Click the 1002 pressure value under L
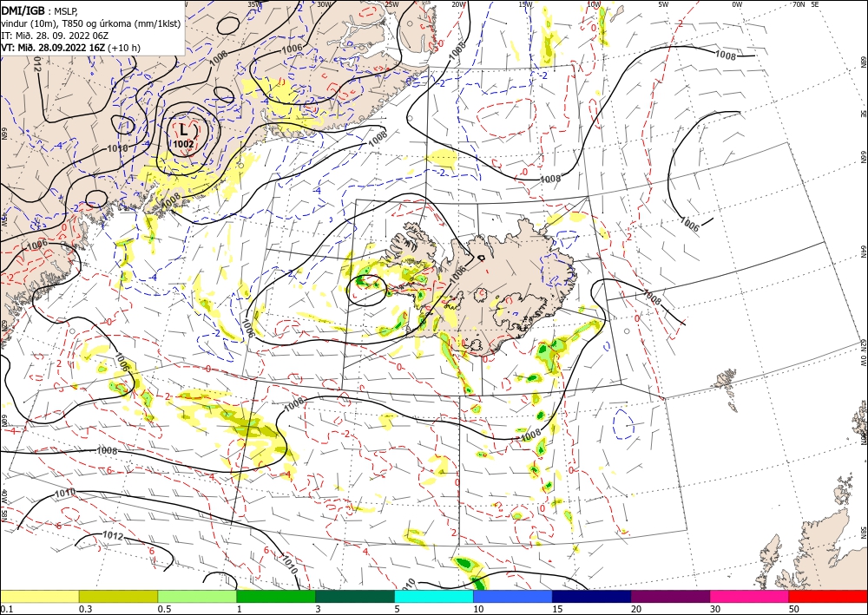The image size is (868, 615). click(183, 144)
